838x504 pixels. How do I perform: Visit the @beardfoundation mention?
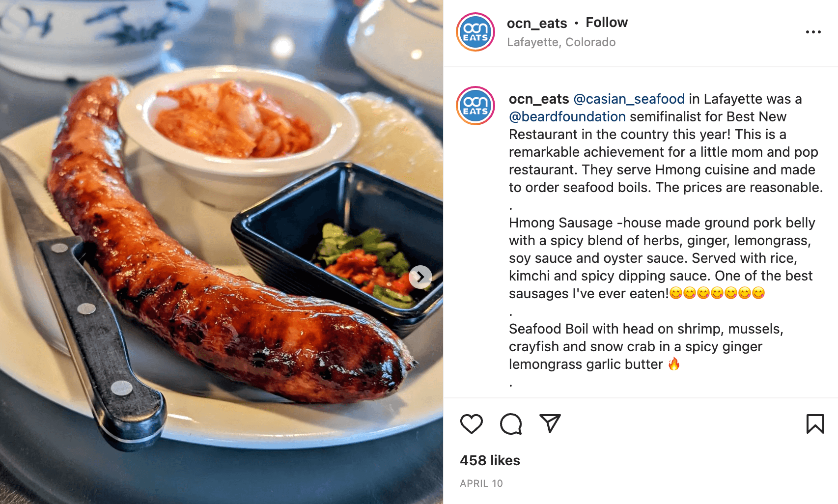click(x=567, y=117)
